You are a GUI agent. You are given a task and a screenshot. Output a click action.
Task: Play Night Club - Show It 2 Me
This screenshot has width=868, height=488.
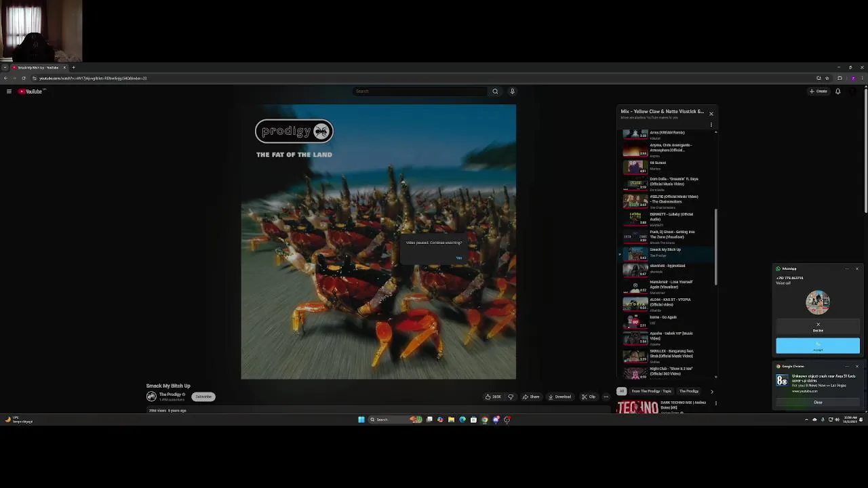pos(667,373)
